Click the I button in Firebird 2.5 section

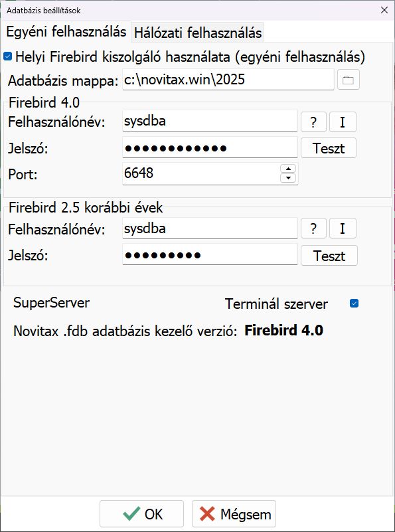click(x=343, y=228)
